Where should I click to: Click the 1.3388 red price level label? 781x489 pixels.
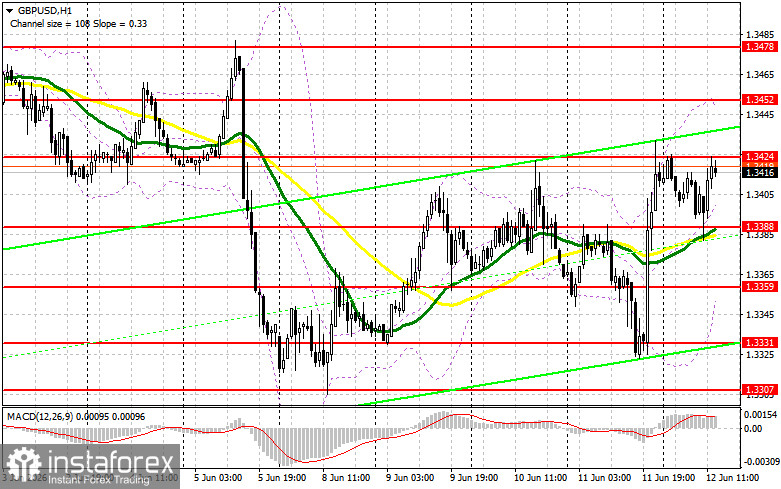point(759,227)
